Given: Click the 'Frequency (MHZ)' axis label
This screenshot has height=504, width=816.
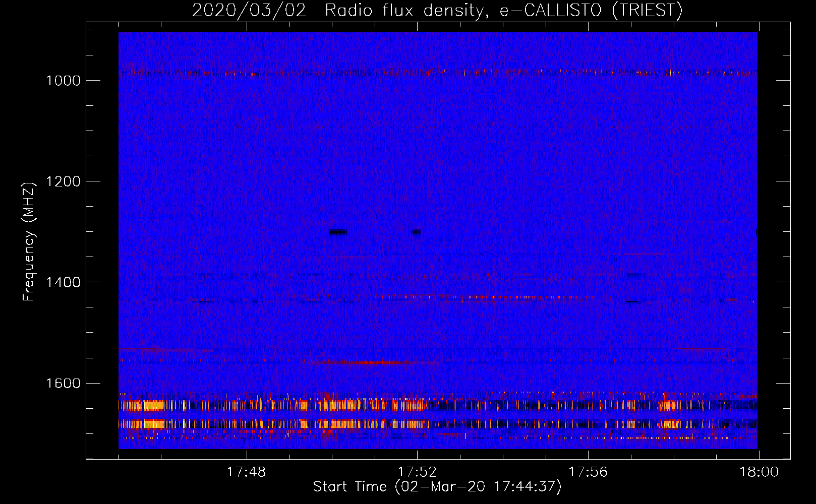Looking at the screenshot, I should (29, 242).
